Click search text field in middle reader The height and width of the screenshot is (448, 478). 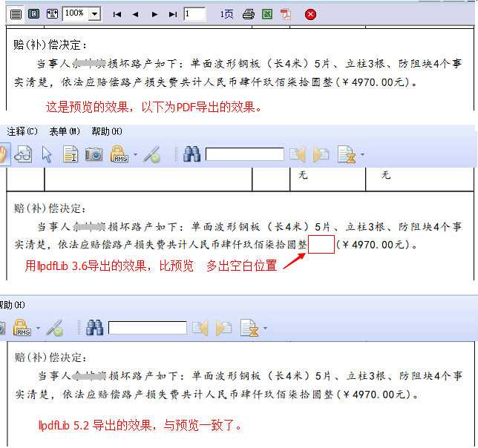245,154
